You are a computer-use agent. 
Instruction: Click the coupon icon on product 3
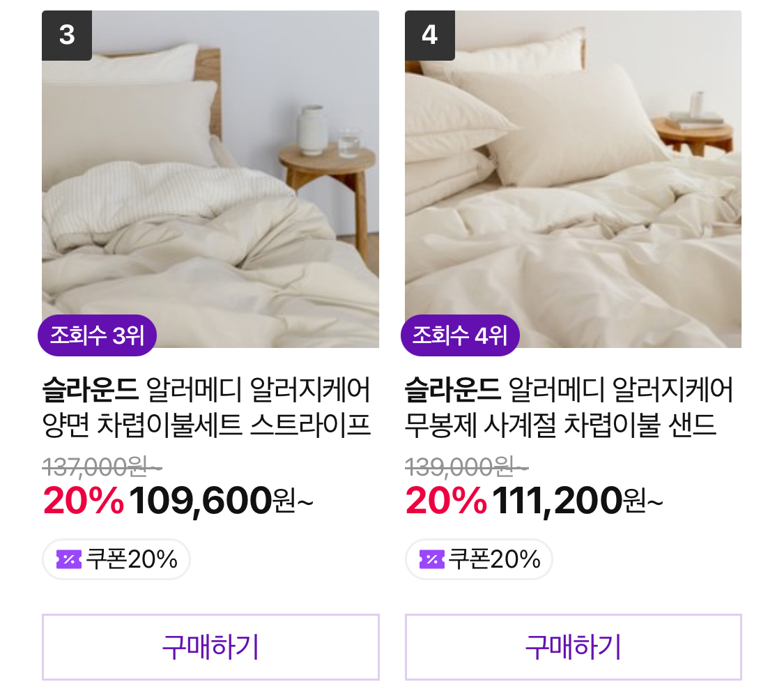pos(69,559)
